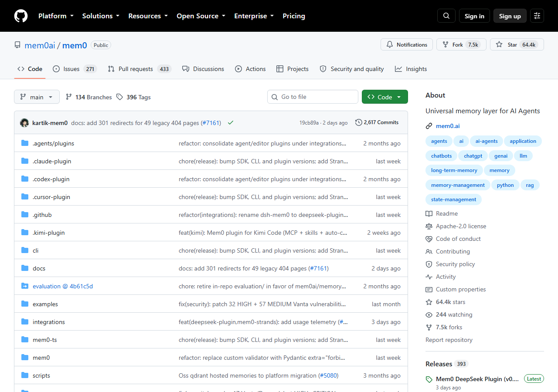
Task: Open the mem0.ai website link
Action: 448,126
